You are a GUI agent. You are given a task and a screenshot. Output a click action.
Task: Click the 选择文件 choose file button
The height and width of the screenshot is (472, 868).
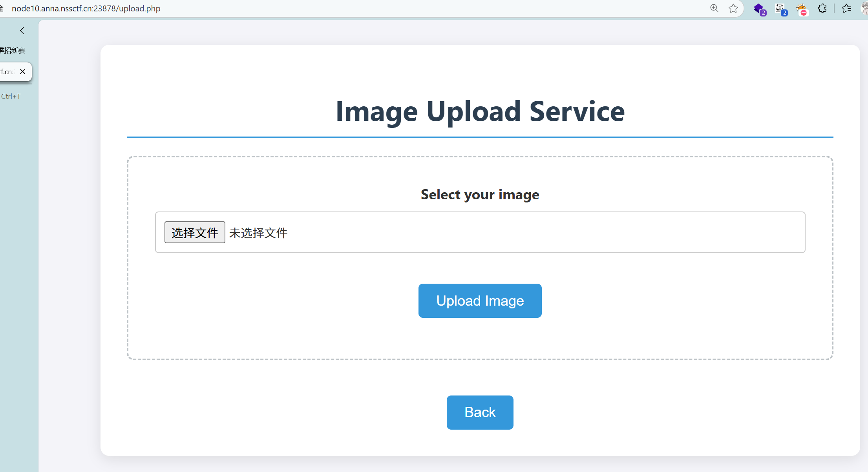(x=195, y=232)
